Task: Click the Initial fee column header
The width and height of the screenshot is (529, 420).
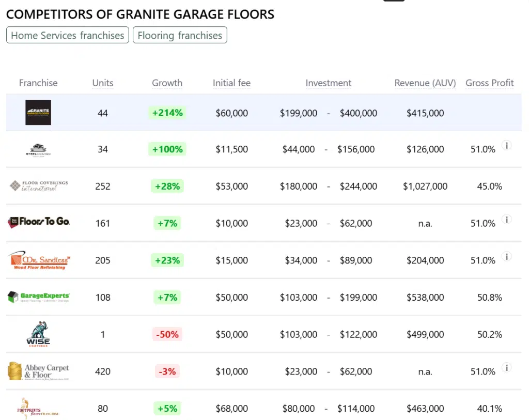Action: tap(231, 83)
